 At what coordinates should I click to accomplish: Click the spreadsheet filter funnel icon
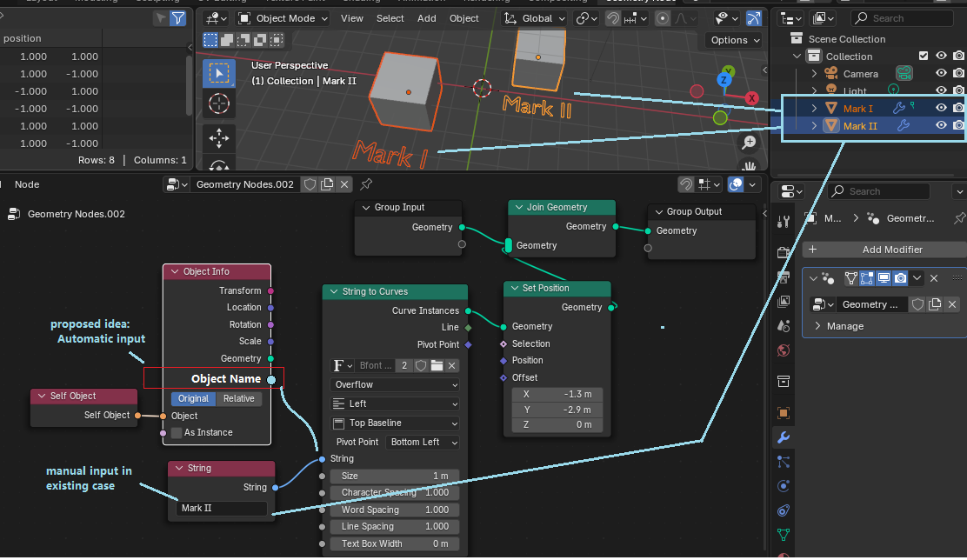pyautogui.click(x=178, y=18)
